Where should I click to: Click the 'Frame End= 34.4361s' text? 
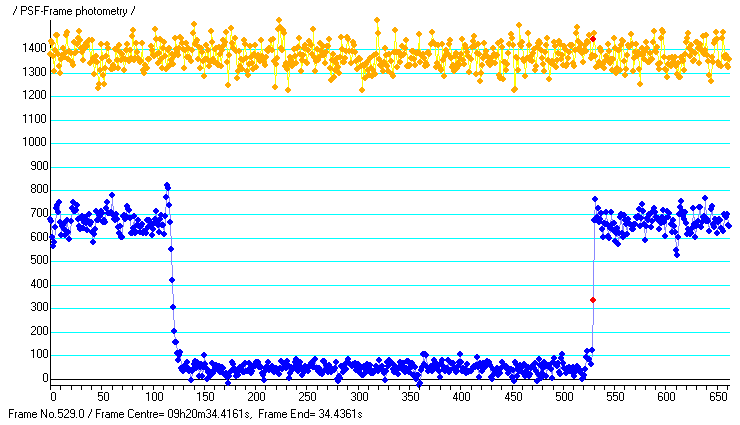pyautogui.click(x=310, y=414)
